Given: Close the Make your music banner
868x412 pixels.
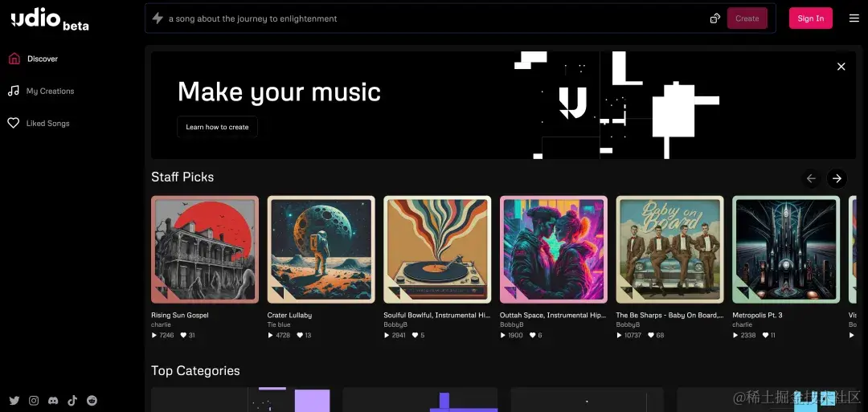Looking at the screenshot, I should (x=841, y=67).
